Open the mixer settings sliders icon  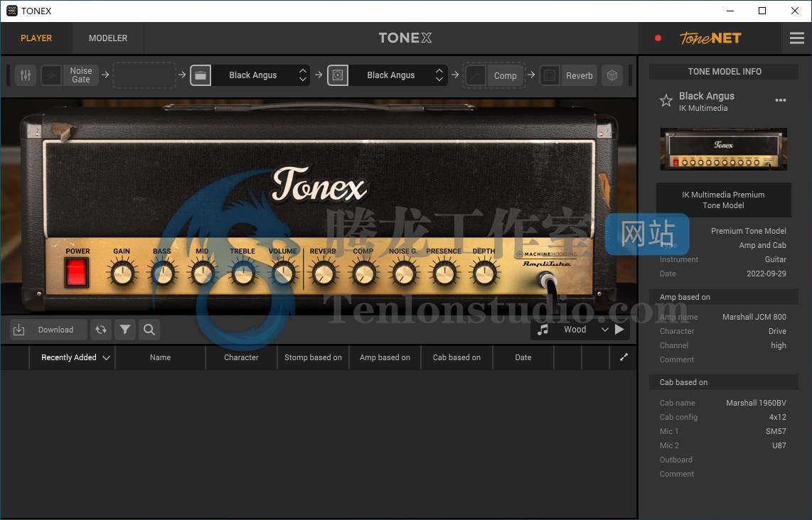point(26,75)
